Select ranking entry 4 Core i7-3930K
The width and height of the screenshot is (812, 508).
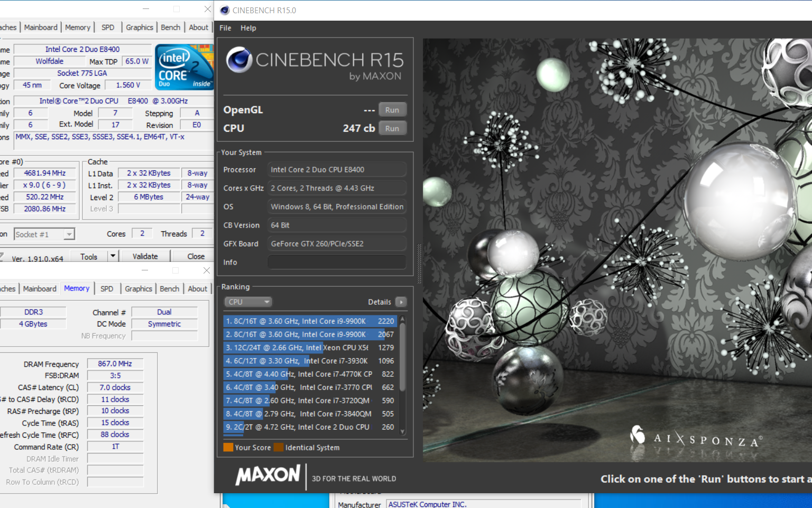(310, 361)
